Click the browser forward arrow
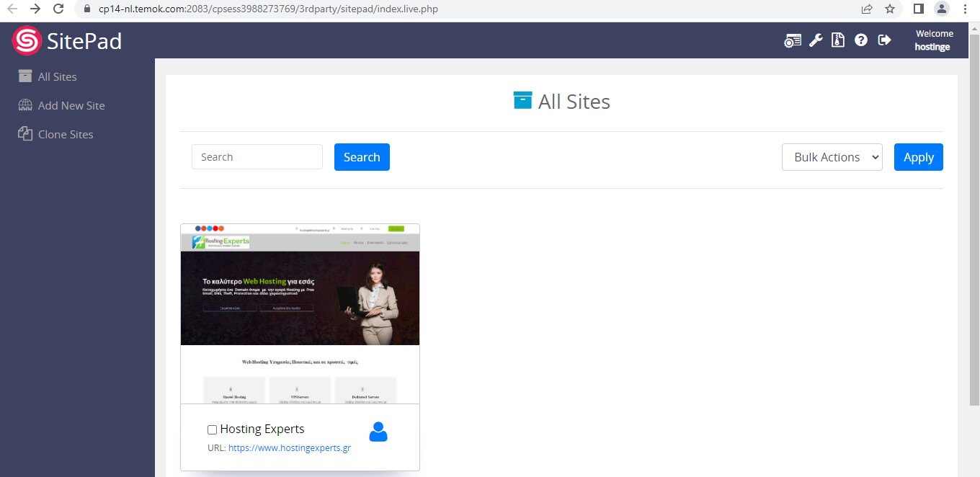This screenshot has width=980, height=477. tap(35, 9)
